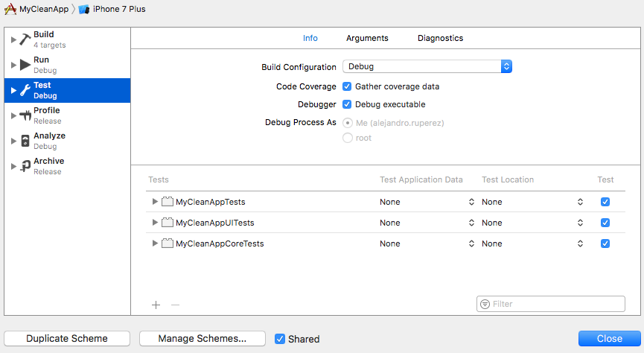
Task: Click the Test Application Data column header
Action: pyautogui.click(x=421, y=179)
